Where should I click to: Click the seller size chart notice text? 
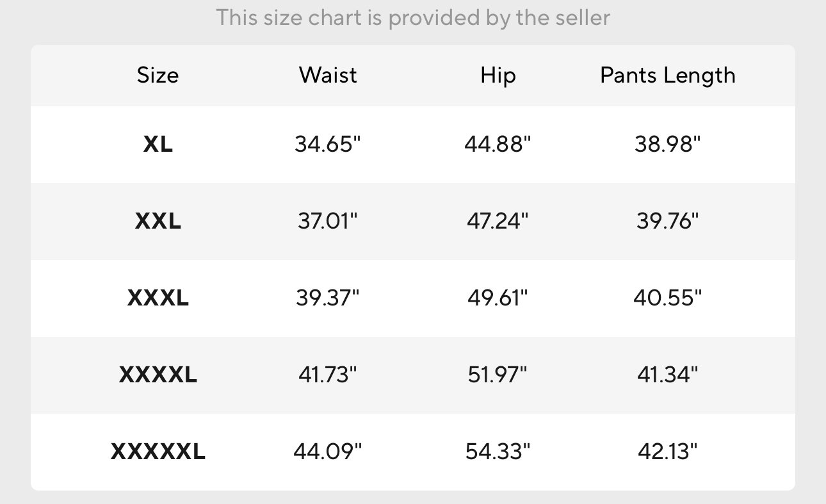(413, 17)
